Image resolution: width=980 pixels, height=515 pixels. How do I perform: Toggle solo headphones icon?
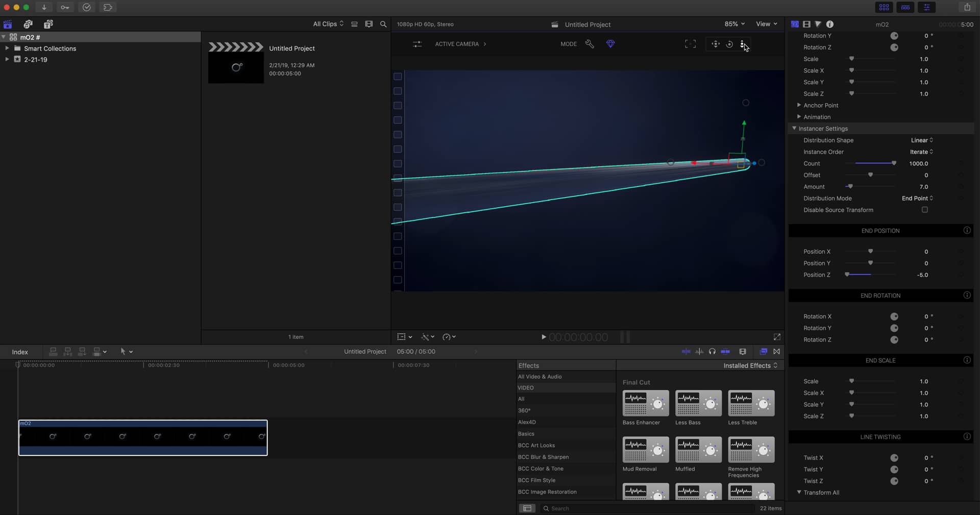coord(712,352)
